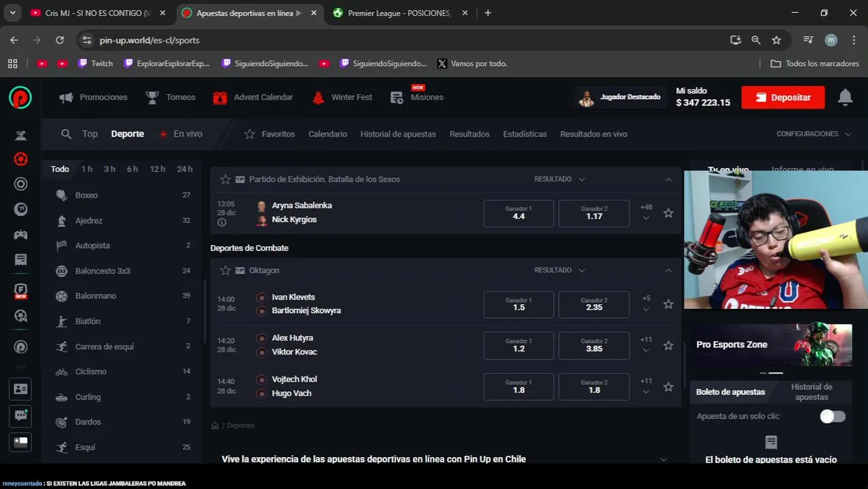Viewport: 868px width, 489px height.
Task: Click the red Depositar button
Action: pyautogui.click(x=782, y=97)
